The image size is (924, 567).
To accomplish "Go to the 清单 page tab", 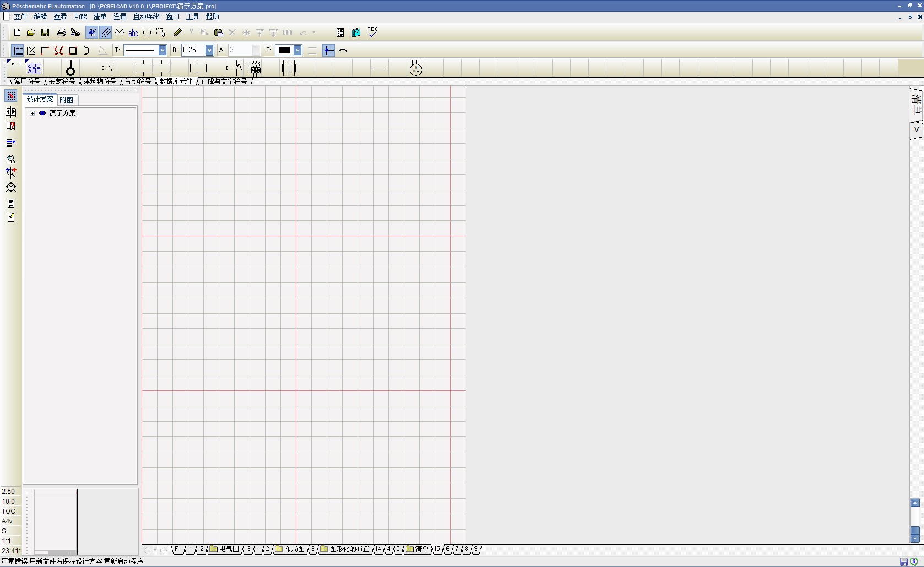I will [417, 549].
